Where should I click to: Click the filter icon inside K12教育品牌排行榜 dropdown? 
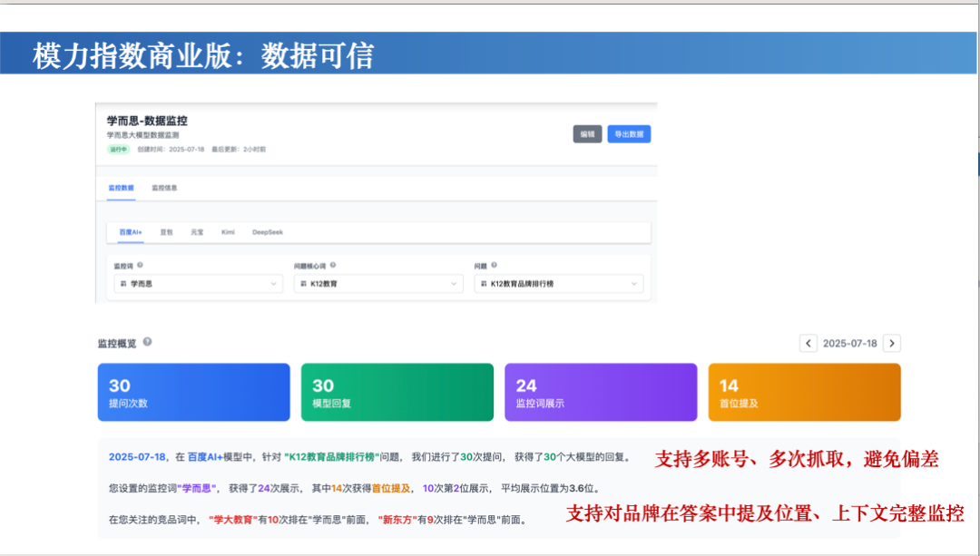click(483, 284)
